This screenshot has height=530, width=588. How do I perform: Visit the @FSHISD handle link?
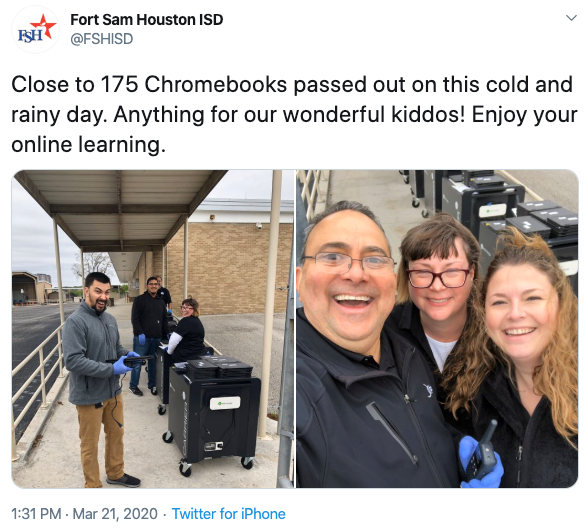pos(102,39)
